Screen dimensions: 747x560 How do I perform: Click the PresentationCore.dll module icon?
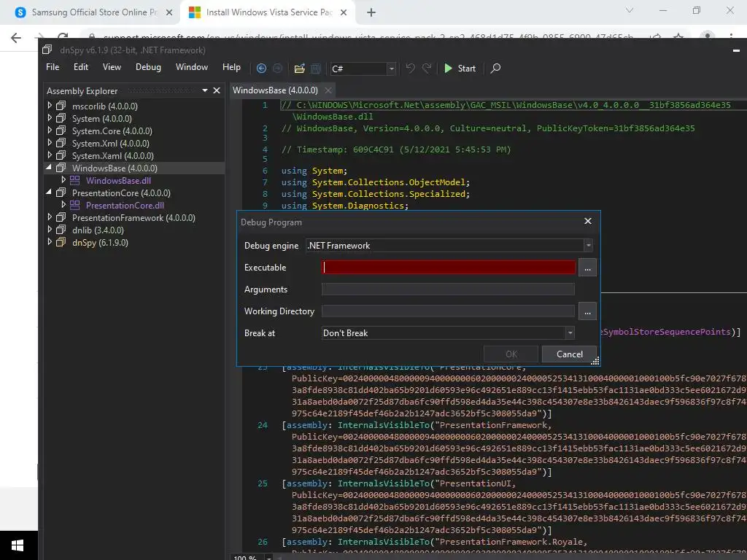coord(75,205)
